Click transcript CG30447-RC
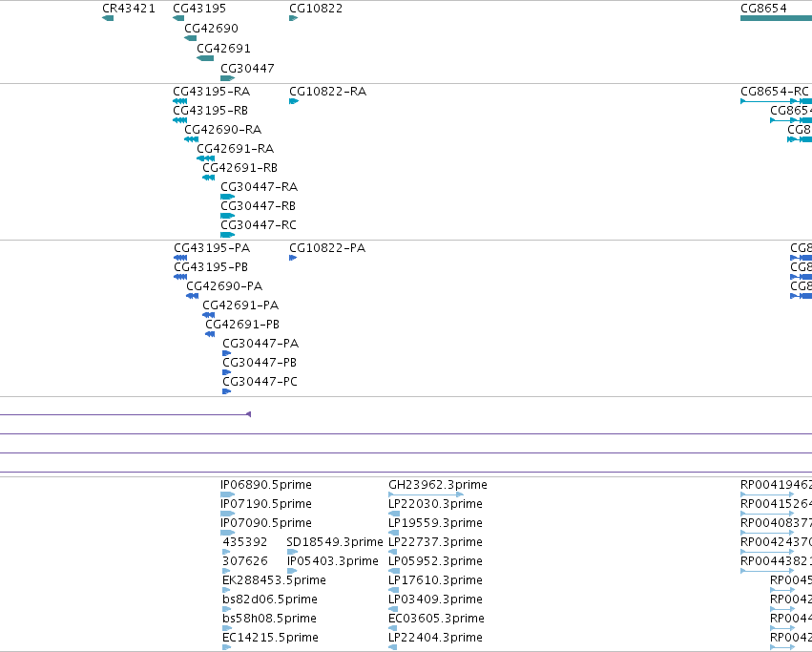812x652 pixels. coord(228,235)
